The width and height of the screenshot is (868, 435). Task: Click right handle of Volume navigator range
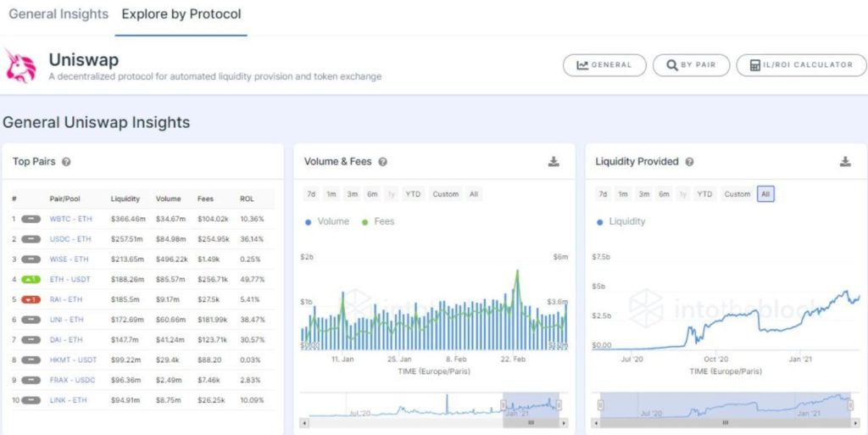click(x=559, y=405)
